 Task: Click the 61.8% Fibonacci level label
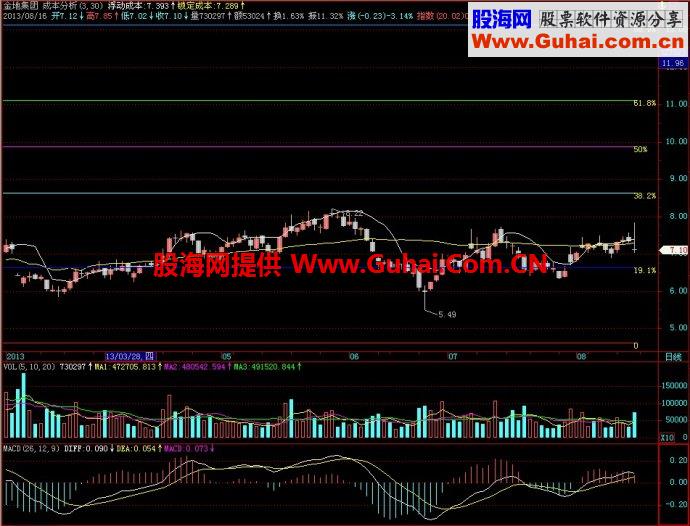tap(645, 103)
